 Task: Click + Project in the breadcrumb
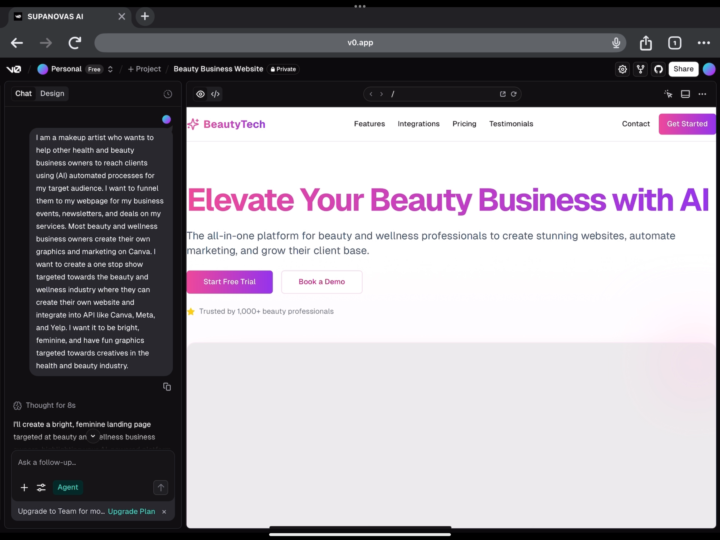coord(144,69)
